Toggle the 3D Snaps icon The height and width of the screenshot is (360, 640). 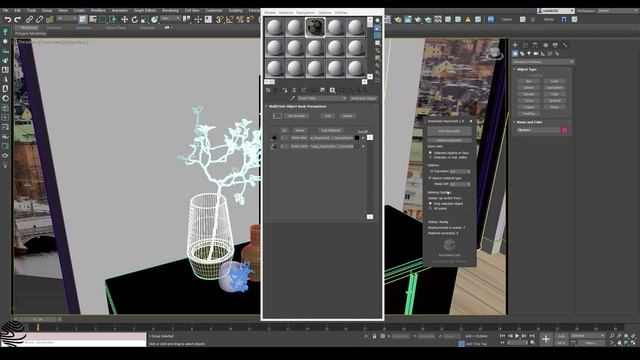click(220, 19)
